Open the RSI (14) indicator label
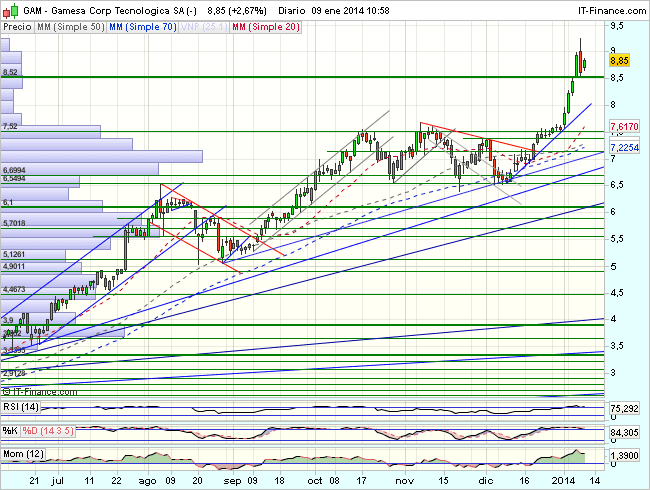 click(21, 407)
